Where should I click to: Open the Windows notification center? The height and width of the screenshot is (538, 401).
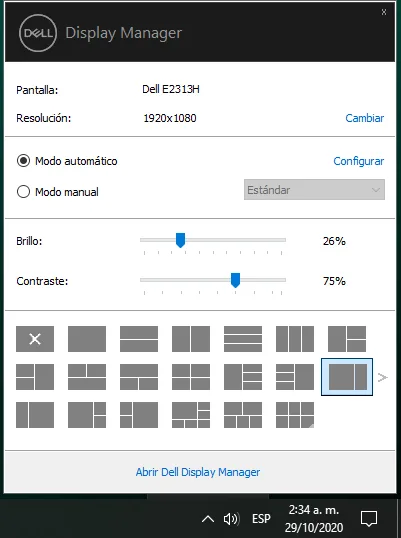pos(369,518)
